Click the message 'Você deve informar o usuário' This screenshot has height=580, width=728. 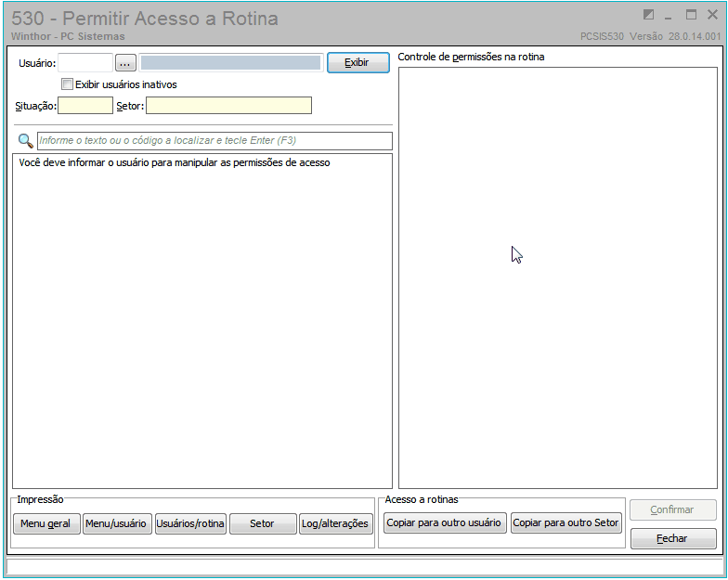pos(175,163)
